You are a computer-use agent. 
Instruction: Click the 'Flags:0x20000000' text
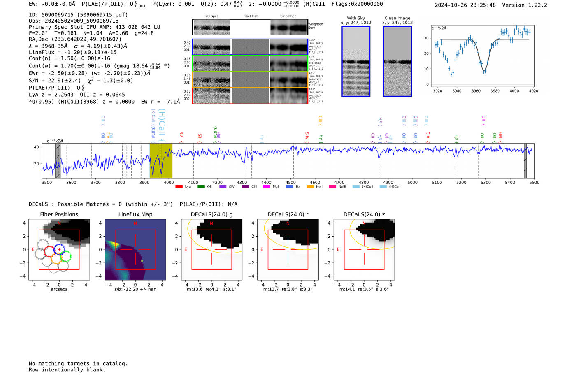pos(357,4)
